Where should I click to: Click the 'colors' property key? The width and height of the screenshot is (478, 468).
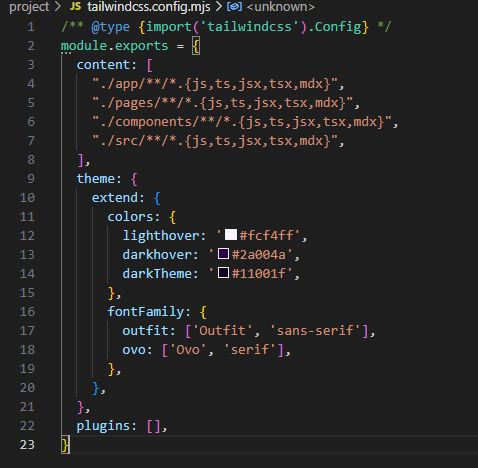tap(130, 217)
